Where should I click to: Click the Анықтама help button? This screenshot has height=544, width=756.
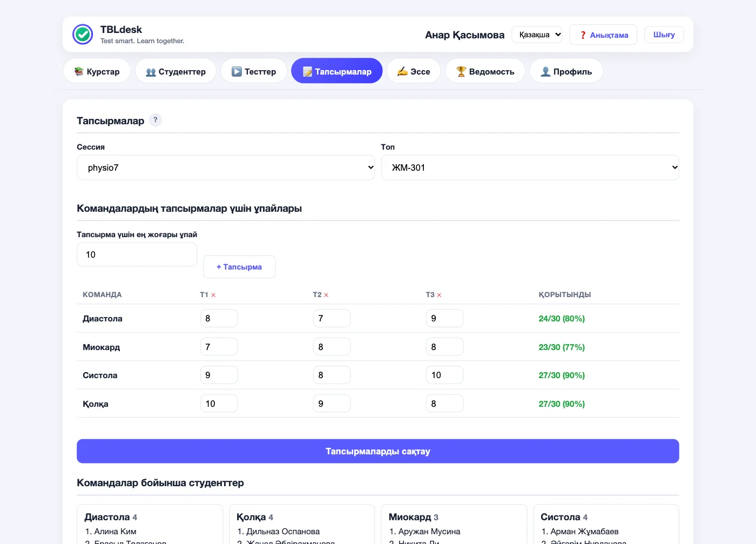tap(604, 35)
